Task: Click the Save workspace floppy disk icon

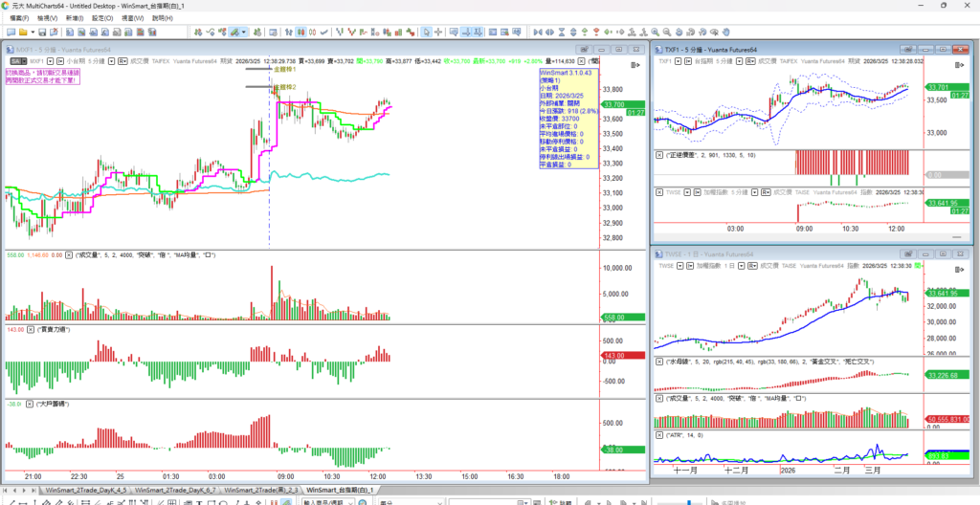Action: click(39, 31)
